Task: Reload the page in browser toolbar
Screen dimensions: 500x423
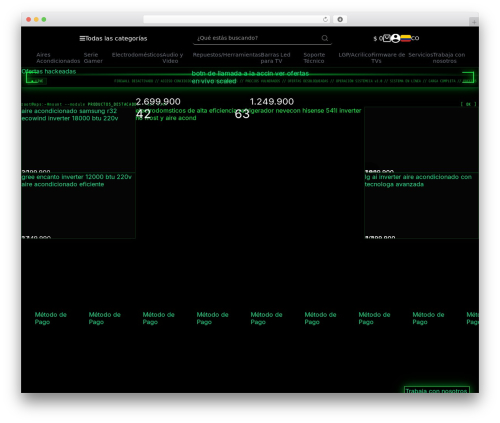Action: 325,20
